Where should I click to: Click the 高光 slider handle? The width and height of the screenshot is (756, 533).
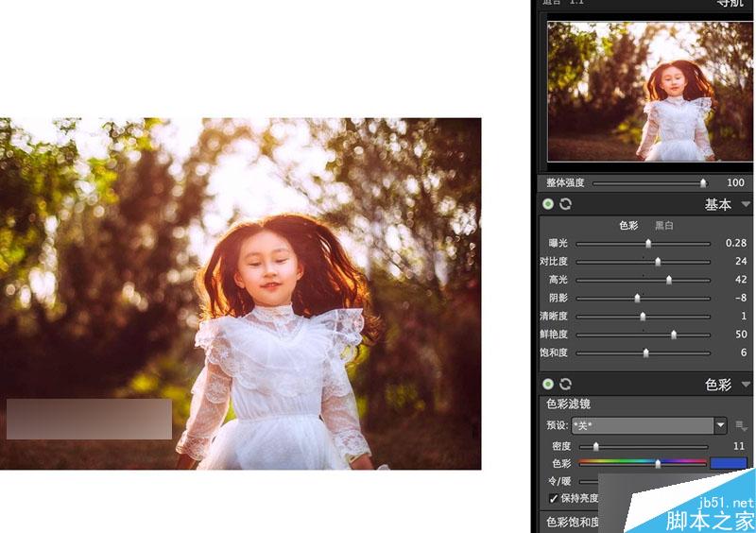(x=669, y=280)
